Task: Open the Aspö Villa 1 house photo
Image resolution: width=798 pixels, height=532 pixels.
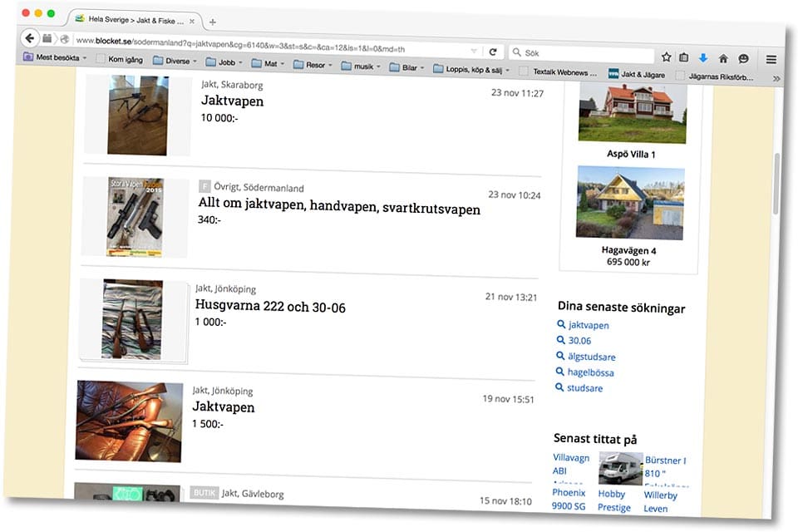Action: [633, 112]
